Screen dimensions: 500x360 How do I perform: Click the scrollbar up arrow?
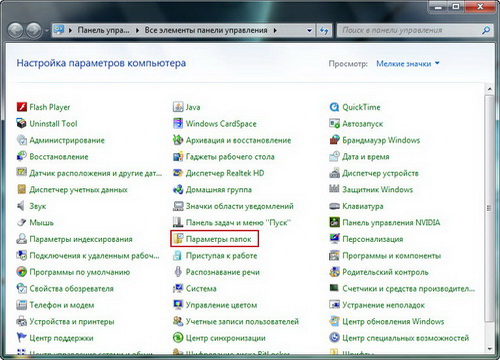pos(489,89)
